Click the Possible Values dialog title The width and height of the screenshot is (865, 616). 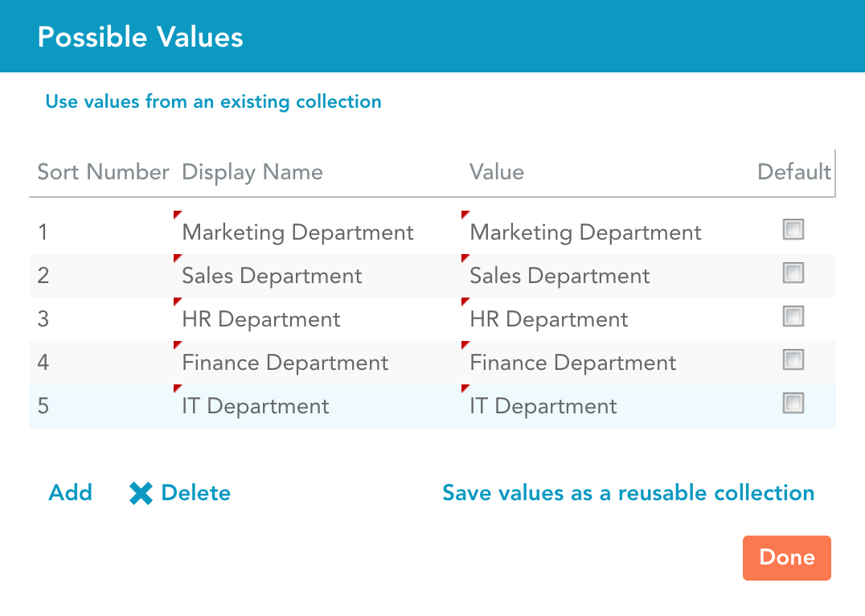coord(140,37)
